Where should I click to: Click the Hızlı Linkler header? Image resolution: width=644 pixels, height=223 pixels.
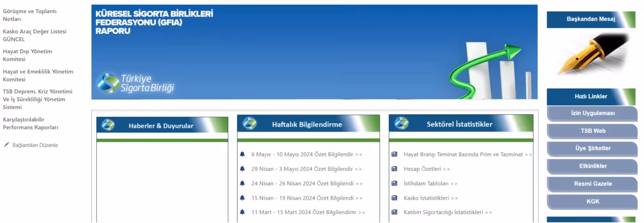[591, 97]
